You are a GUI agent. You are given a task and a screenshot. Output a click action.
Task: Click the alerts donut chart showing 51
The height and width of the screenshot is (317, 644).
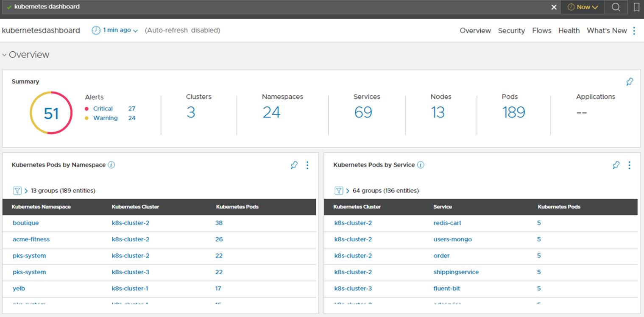51,113
